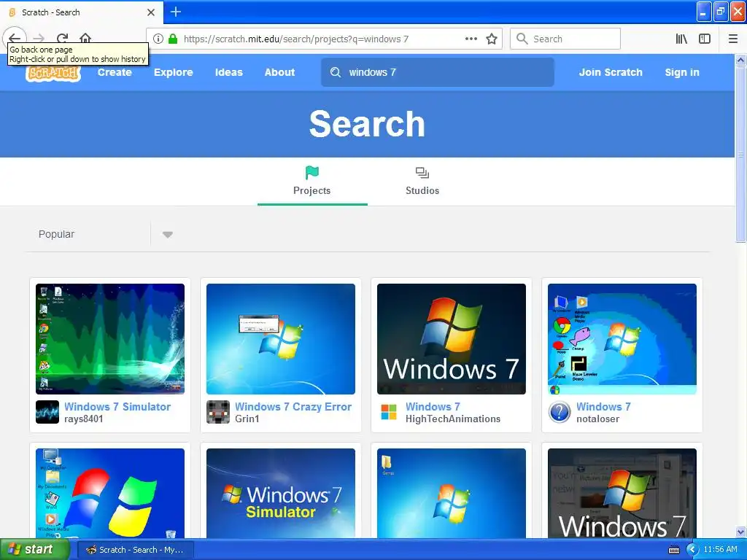Click magnifier icon in Scratch search box

[336, 72]
